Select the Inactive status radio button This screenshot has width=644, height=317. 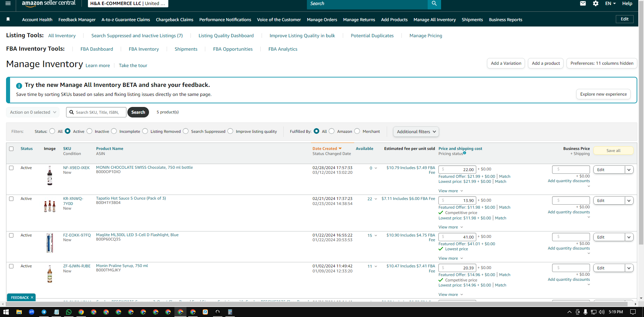[89, 131]
